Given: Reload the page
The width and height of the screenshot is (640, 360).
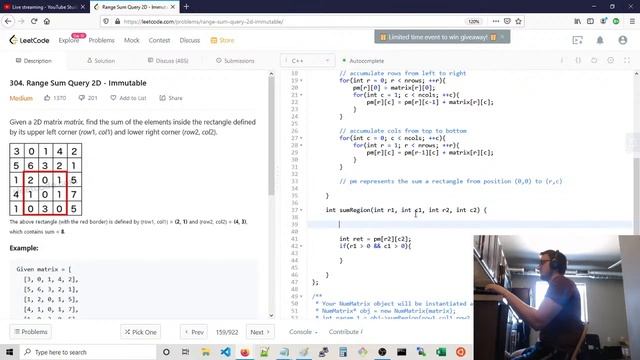Looking at the screenshot, I should [34, 21].
